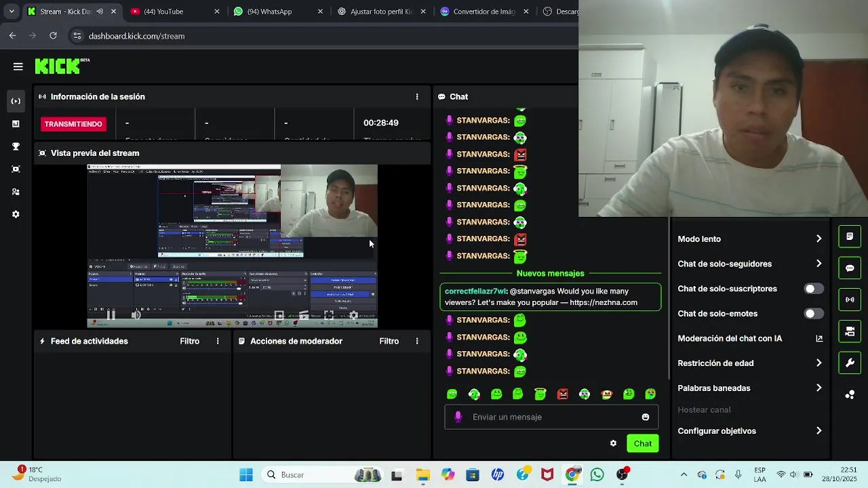Open the analytics chart sidebar icon
Screen dimensions: 868x488
tap(16, 124)
